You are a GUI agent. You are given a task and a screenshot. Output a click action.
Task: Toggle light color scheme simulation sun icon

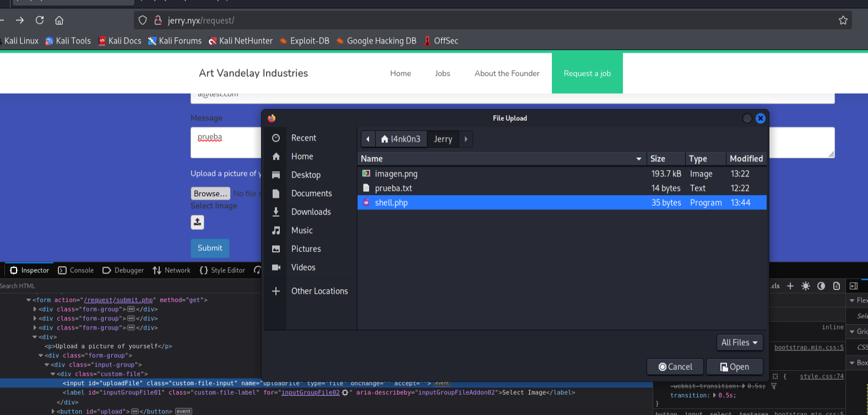pos(806,286)
